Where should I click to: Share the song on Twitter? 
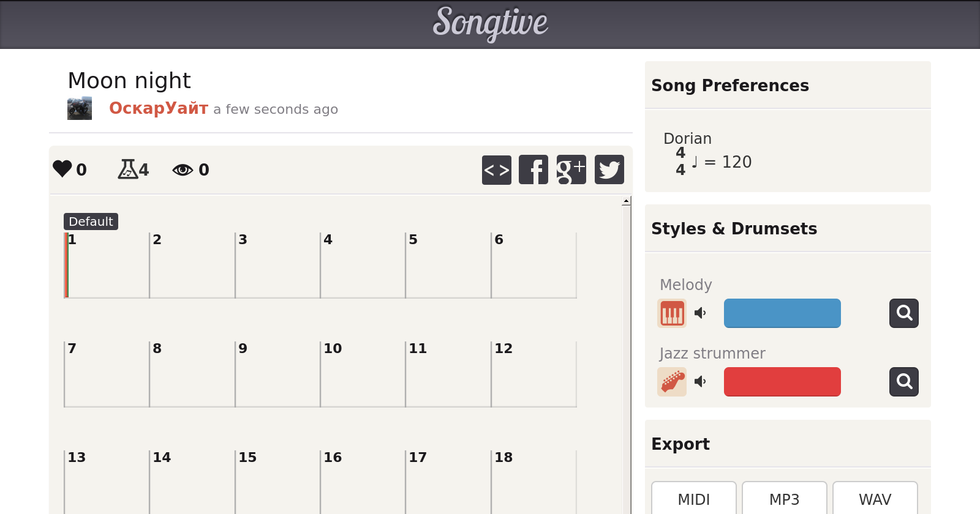click(x=609, y=169)
